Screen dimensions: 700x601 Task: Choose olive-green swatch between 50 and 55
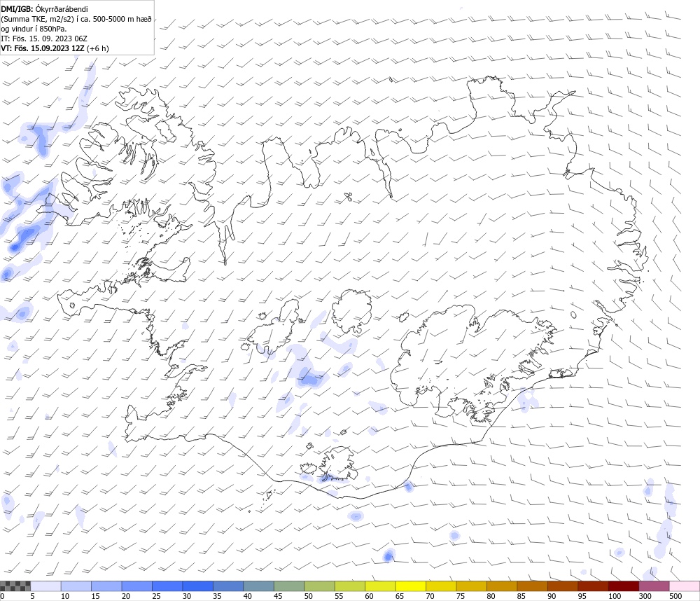pyautogui.click(x=319, y=586)
